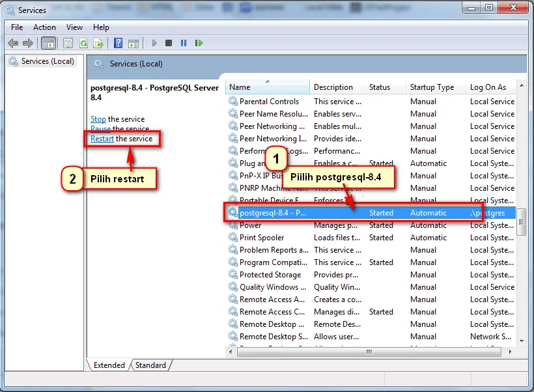Select the Parental Controls service name
This screenshot has width=534, height=392.
[x=269, y=102]
